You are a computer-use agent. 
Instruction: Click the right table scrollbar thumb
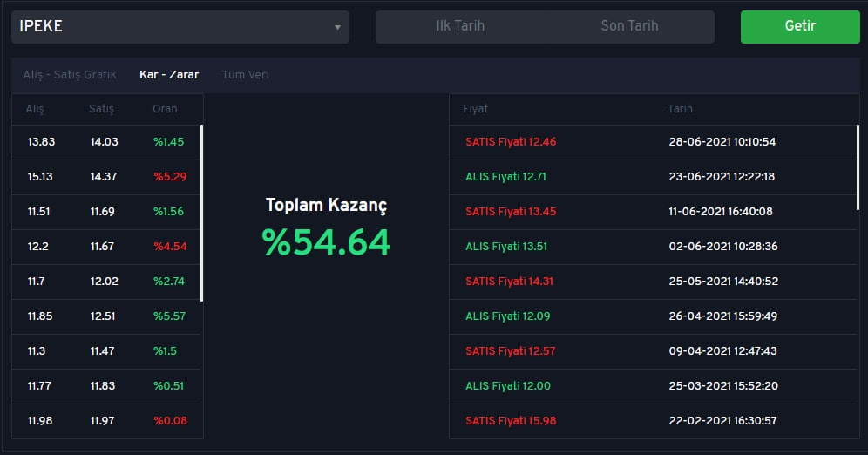click(858, 167)
